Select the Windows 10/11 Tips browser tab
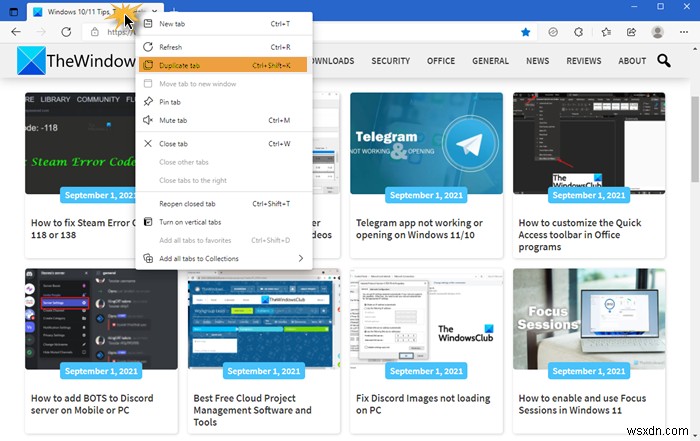700x441 pixels. point(95,12)
